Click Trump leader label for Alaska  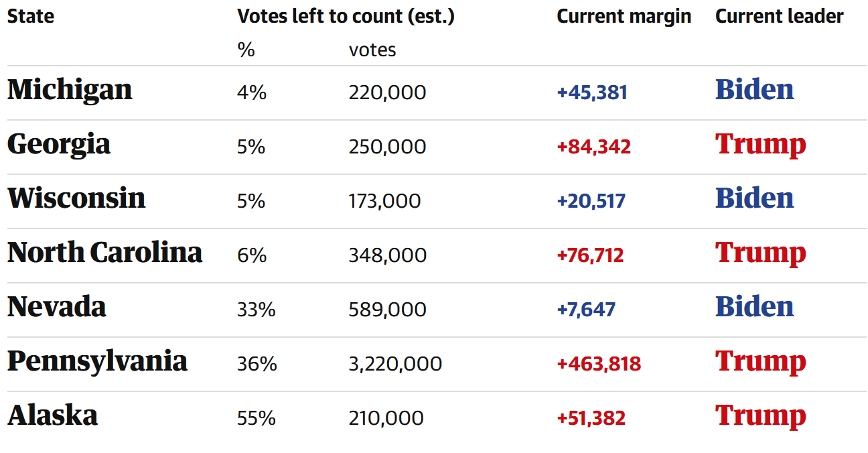760,415
